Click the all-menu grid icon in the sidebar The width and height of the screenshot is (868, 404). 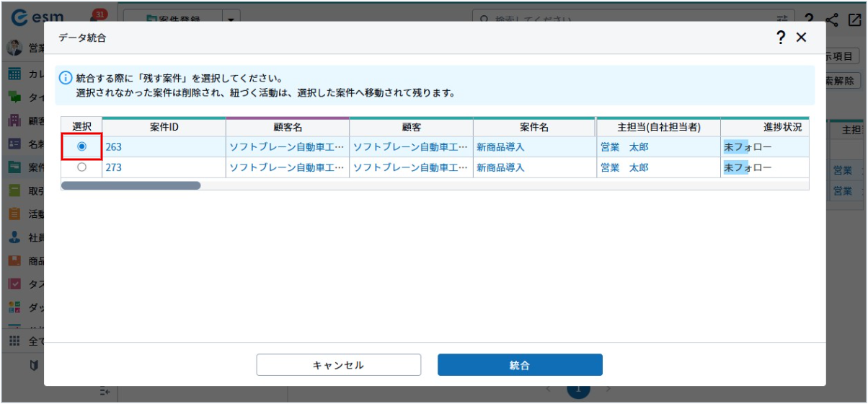pyautogui.click(x=14, y=341)
